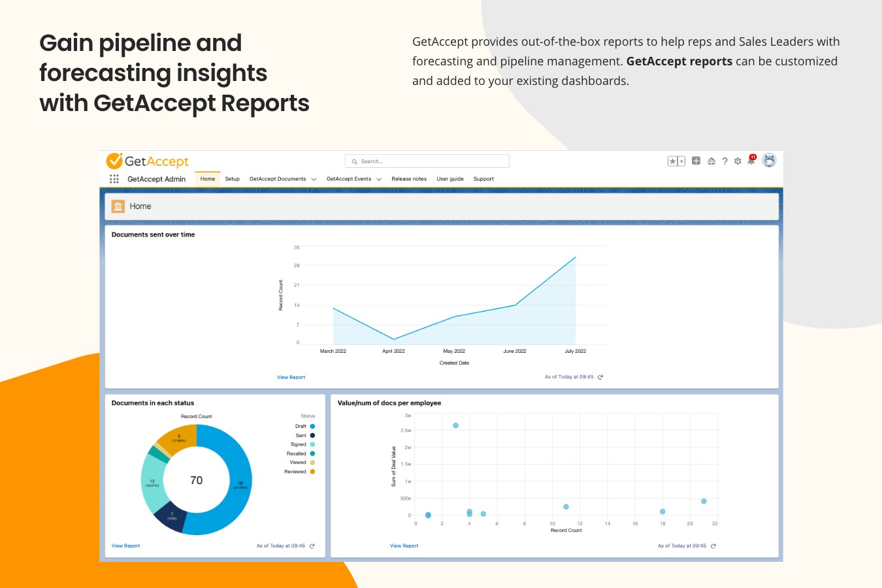Click the global Search field
This screenshot has height=588, width=882.
(427, 161)
